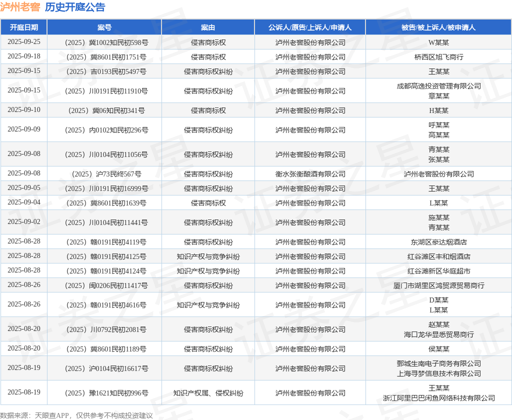Image resolution: width=512 pixels, height=420 pixels.
Task: Click the date 2025-09-04
Action: [24, 202]
